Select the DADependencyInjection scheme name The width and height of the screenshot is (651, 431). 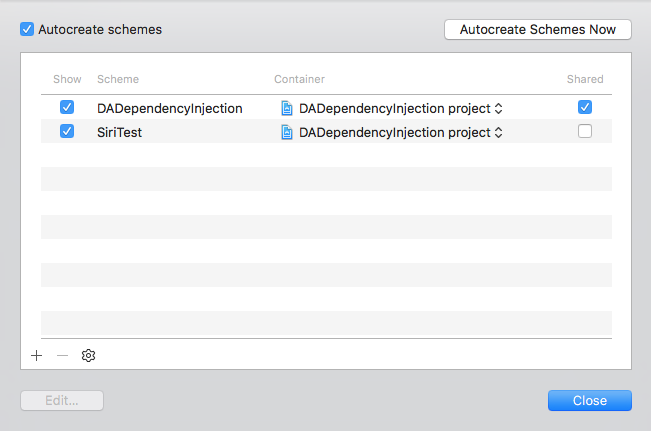[x=169, y=108]
